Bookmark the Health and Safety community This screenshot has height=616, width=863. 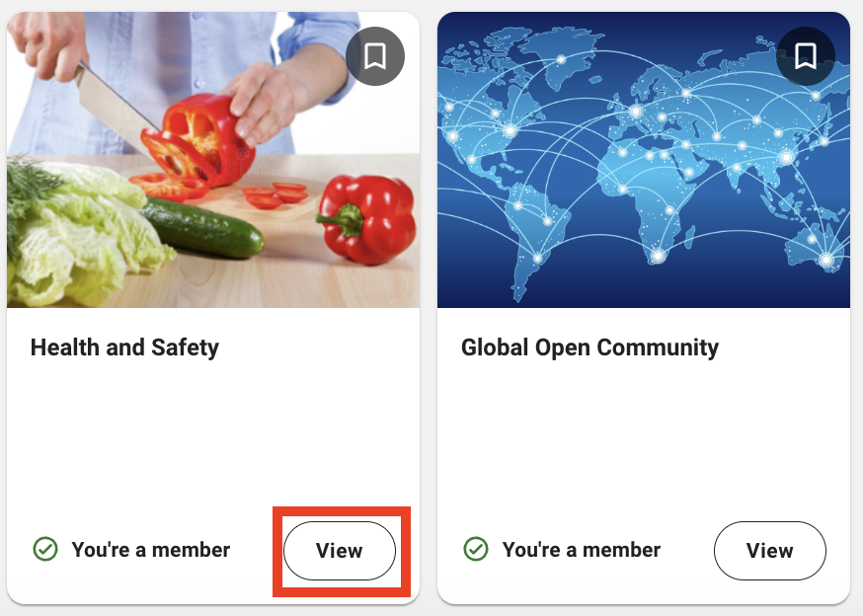(375, 56)
